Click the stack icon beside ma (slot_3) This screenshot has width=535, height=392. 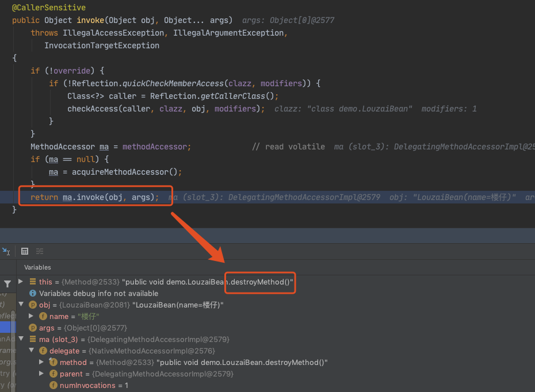click(33, 339)
